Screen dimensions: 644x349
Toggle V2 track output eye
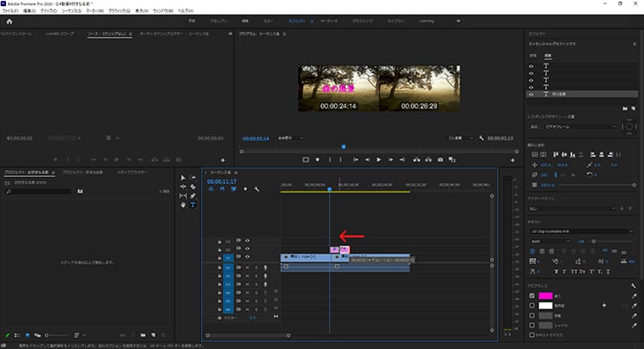247,248
